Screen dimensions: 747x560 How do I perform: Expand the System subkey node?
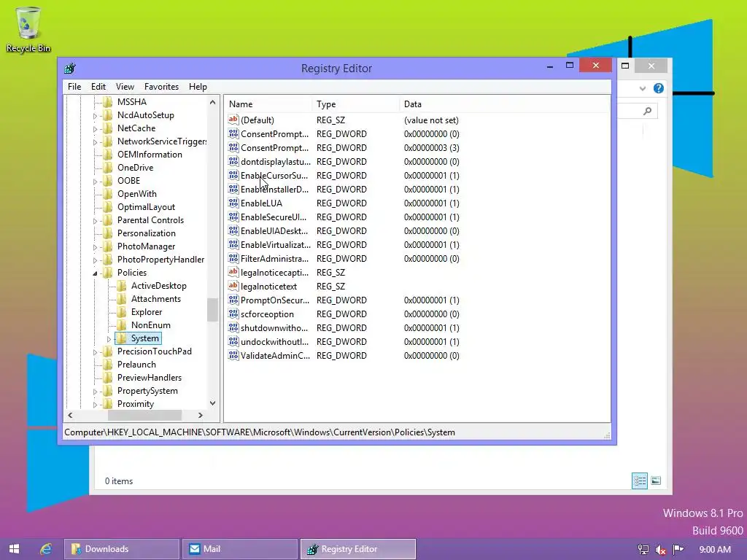tap(109, 339)
